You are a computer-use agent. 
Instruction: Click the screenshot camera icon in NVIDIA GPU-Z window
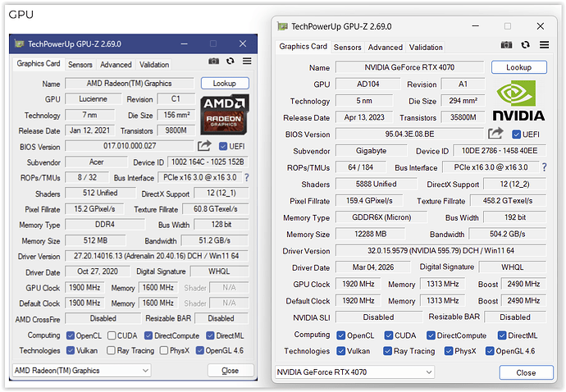point(506,45)
